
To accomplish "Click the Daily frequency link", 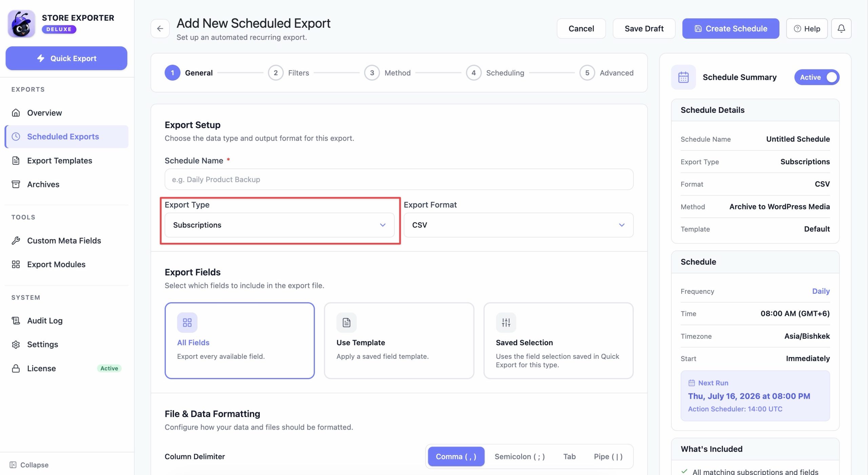I will (x=821, y=291).
